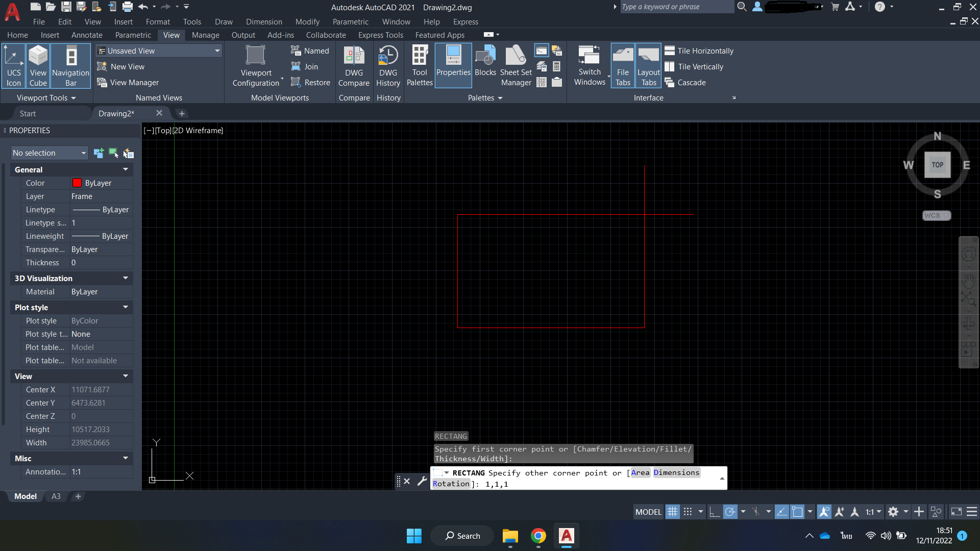980x551 pixels.
Task: Click the Undo arrow icon
Action: 143,7
